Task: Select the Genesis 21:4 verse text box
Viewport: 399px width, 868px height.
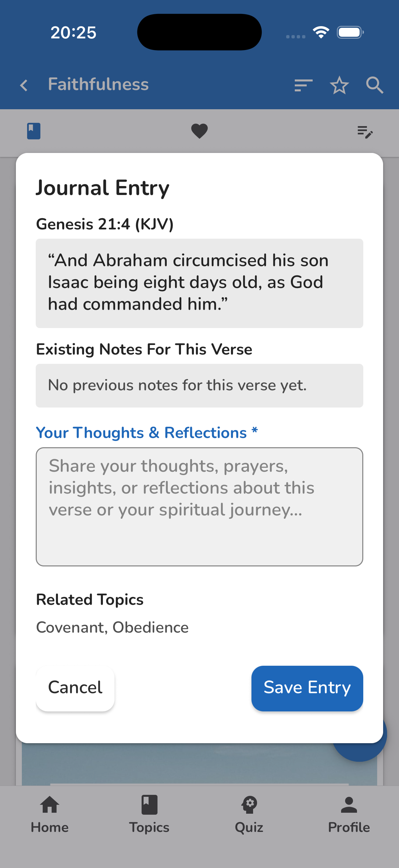Action: 199,283
